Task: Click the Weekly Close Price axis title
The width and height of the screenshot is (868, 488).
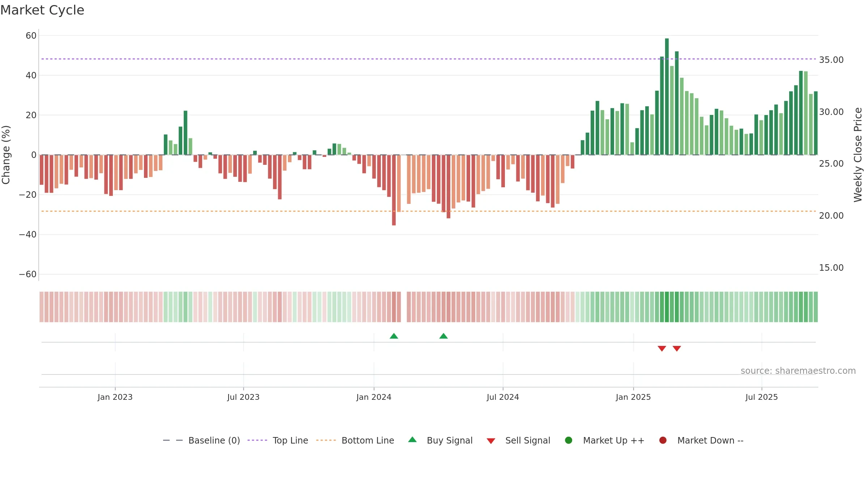Action: pos(858,155)
